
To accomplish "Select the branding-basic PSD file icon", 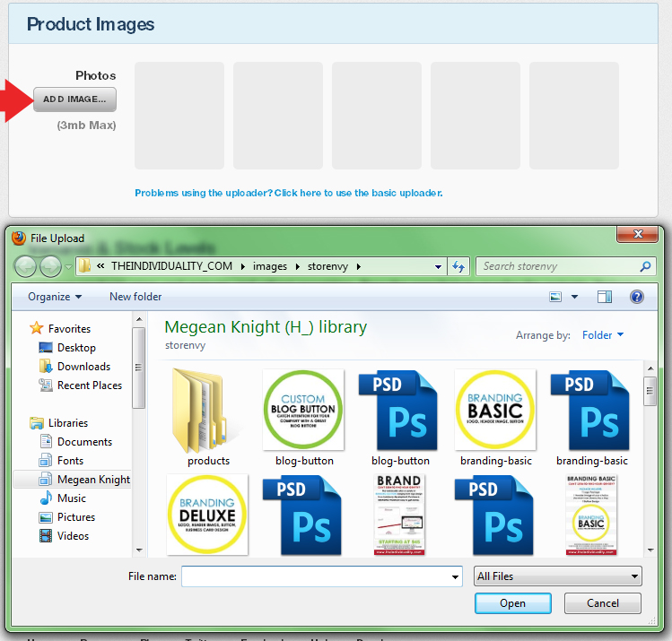I will click(x=590, y=411).
